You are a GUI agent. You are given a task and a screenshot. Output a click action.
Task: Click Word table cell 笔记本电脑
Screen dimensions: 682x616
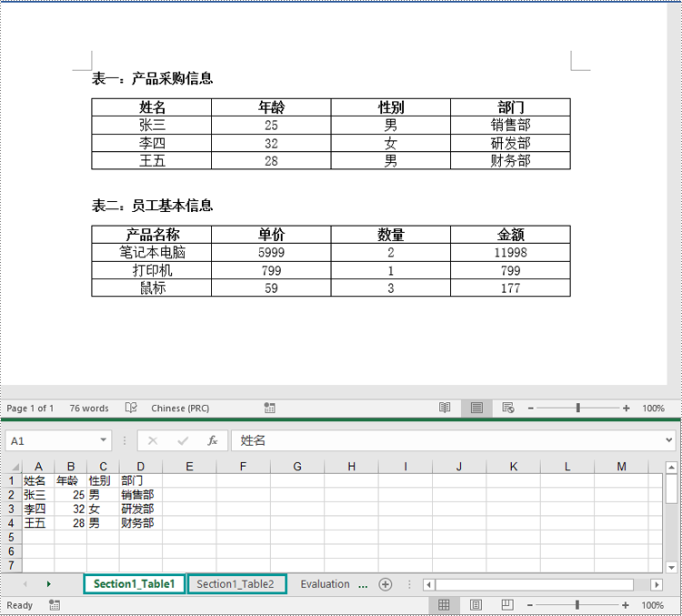(x=152, y=252)
